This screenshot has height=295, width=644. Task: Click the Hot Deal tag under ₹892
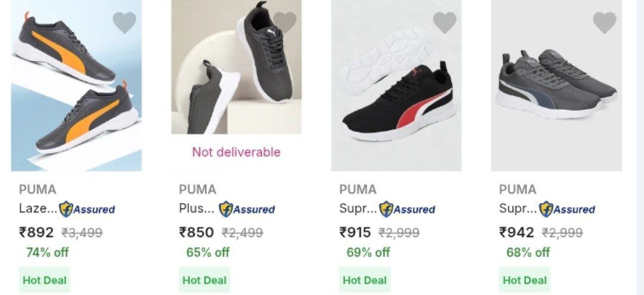tap(45, 279)
